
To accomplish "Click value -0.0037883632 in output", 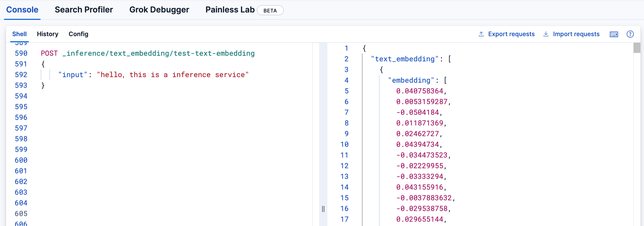I will coord(424,198).
